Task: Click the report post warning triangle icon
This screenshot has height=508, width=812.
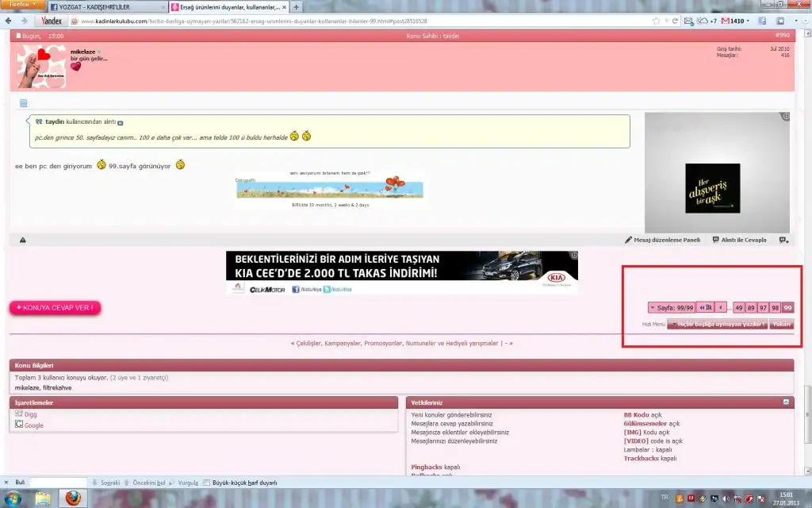Action: (x=22, y=240)
